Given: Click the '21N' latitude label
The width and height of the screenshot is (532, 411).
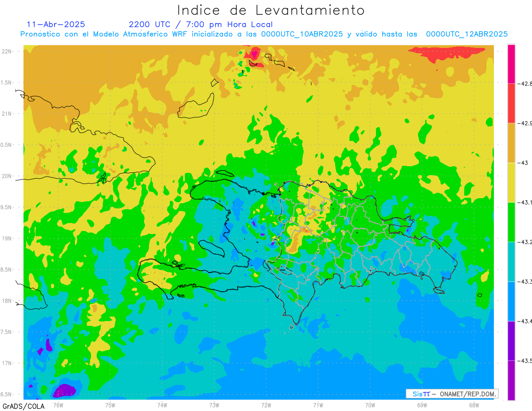Looking at the screenshot, I should point(7,114).
